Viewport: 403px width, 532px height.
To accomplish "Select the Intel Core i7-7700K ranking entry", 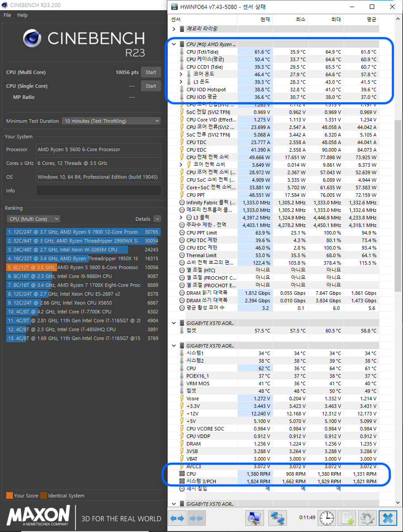I will [x=83, y=312].
